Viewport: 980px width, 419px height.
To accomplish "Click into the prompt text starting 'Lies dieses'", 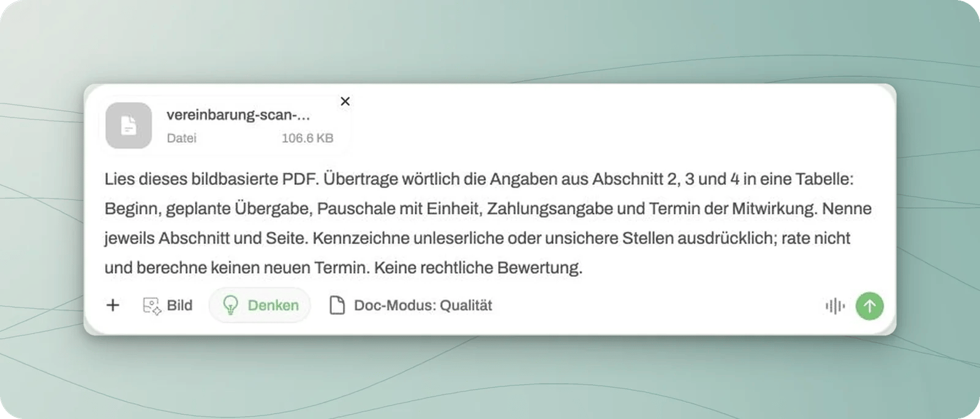I will (x=488, y=223).
